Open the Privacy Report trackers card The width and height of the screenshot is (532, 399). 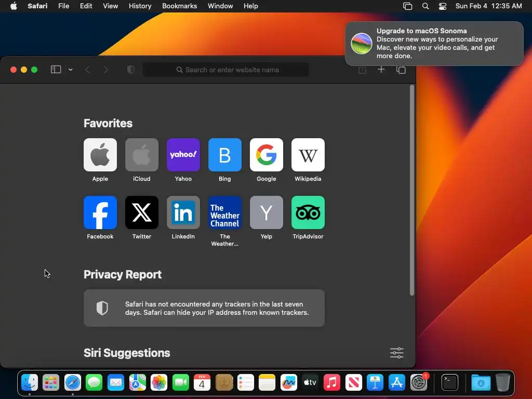coord(204,308)
